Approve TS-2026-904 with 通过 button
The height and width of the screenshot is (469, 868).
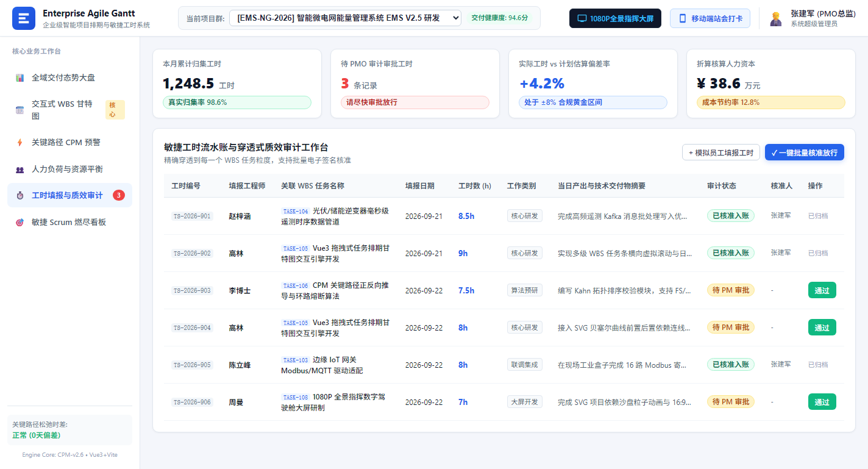click(822, 328)
